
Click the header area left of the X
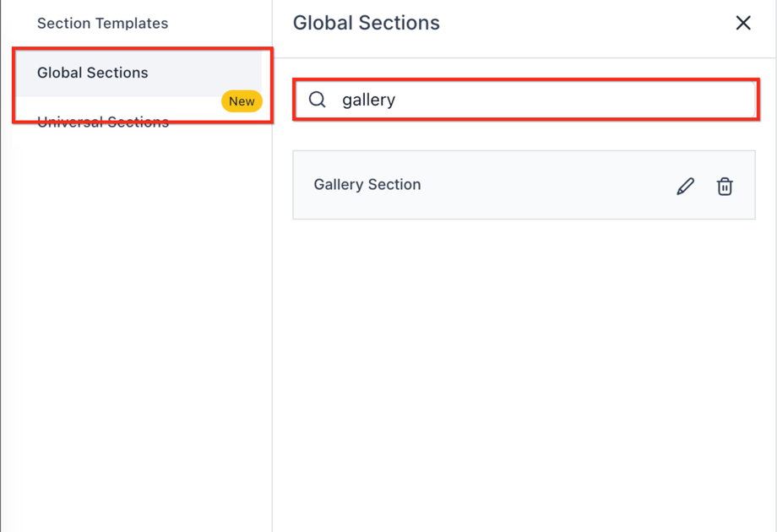tap(591, 23)
